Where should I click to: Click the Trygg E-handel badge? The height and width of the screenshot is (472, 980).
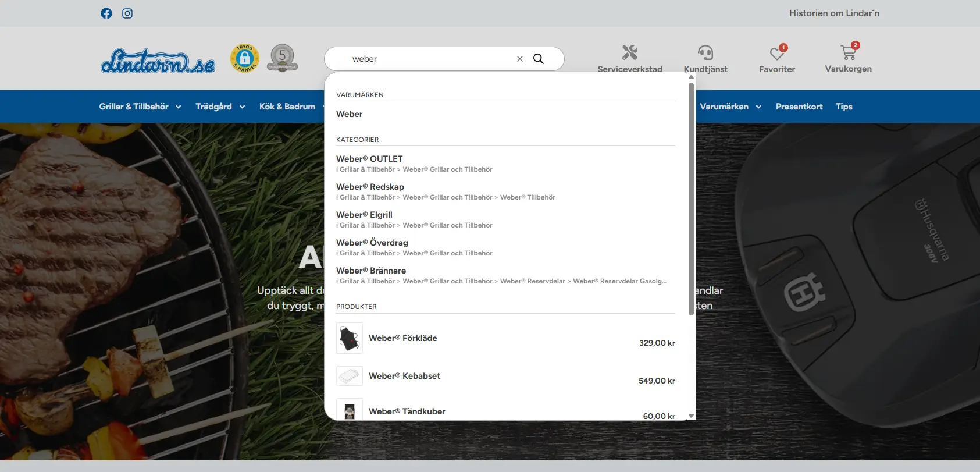(x=245, y=58)
